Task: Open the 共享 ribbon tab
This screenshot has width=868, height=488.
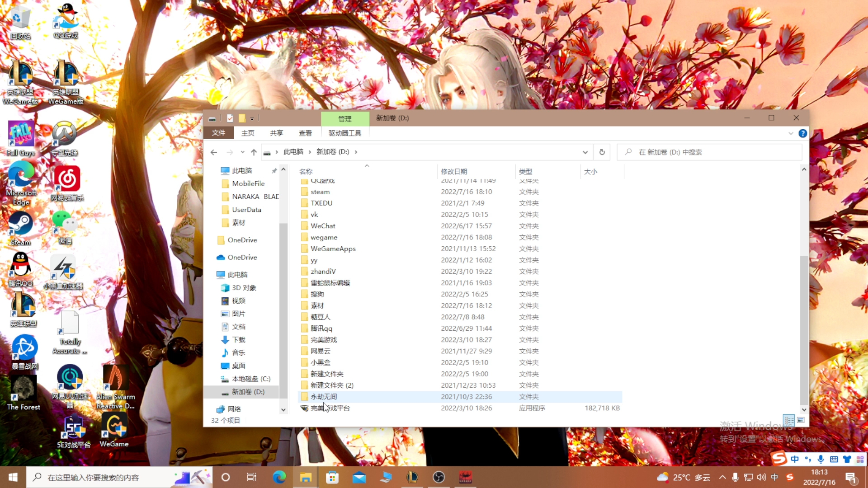Action: click(x=277, y=133)
